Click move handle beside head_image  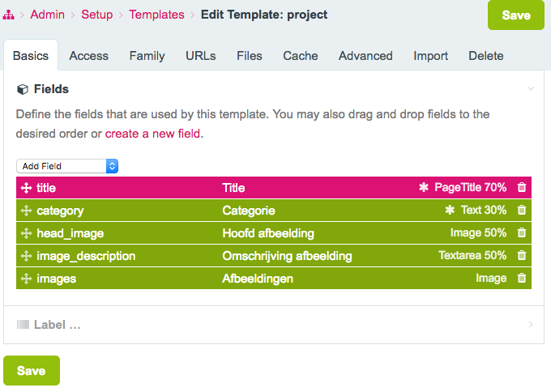click(x=26, y=232)
